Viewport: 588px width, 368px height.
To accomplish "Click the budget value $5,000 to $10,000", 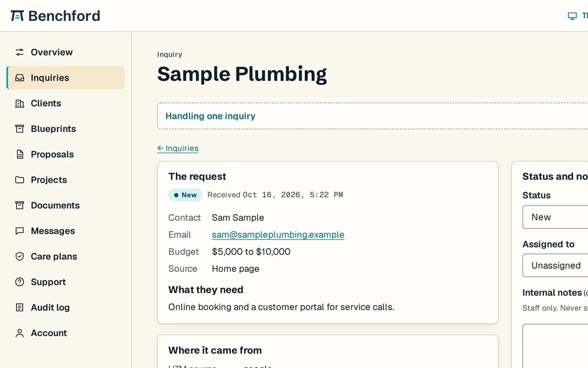I will [x=251, y=252].
